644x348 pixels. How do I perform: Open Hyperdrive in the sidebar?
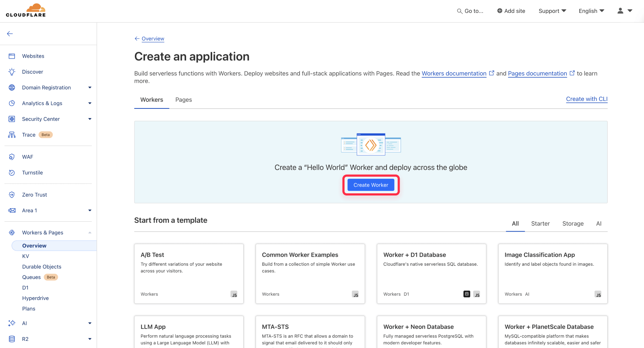coord(35,298)
